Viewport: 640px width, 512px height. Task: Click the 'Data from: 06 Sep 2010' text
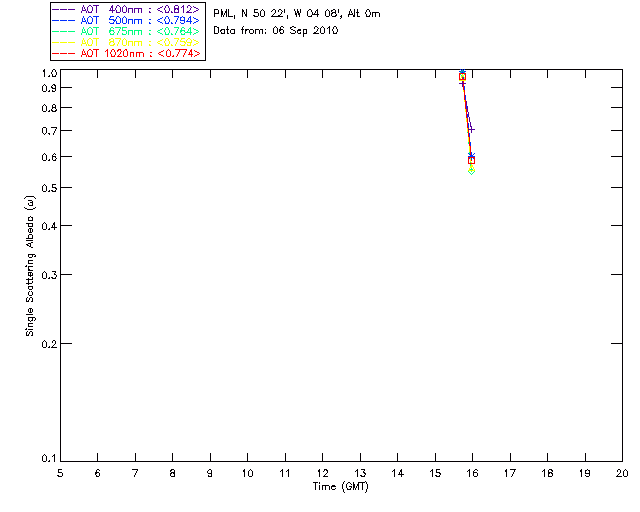[276, 31]
